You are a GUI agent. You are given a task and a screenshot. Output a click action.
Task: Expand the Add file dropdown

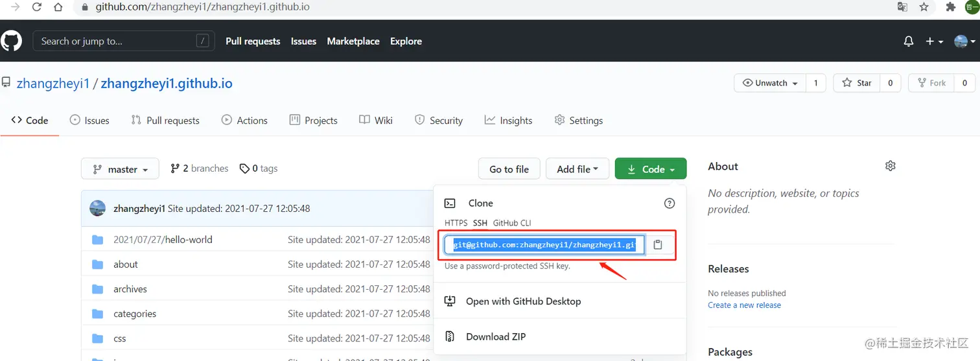click(577, 169)
